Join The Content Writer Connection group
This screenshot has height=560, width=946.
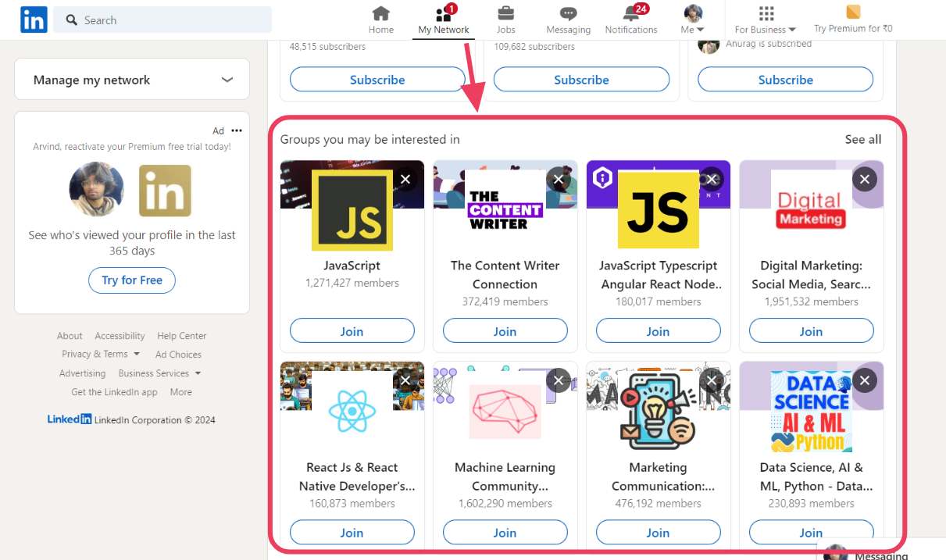505,331
